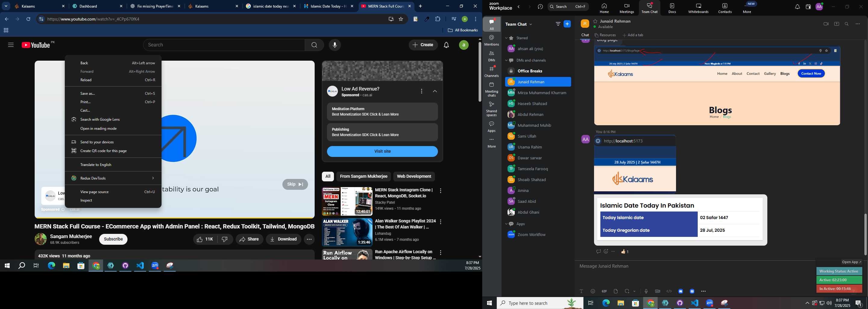Record audio message with microphone icon
868x309 pixels.
coord(646,291)
